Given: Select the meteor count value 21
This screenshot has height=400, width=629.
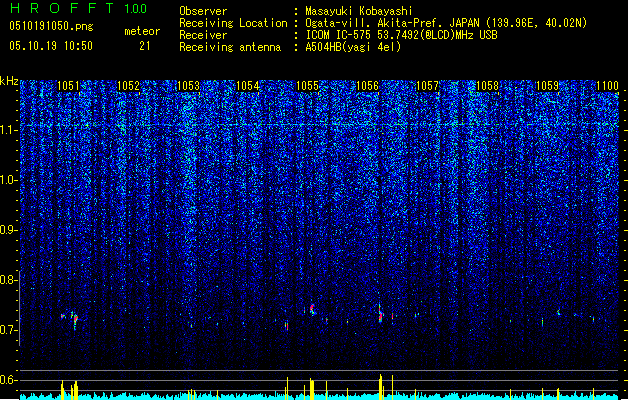Looking at the screenshot, I should click(145, 46).
